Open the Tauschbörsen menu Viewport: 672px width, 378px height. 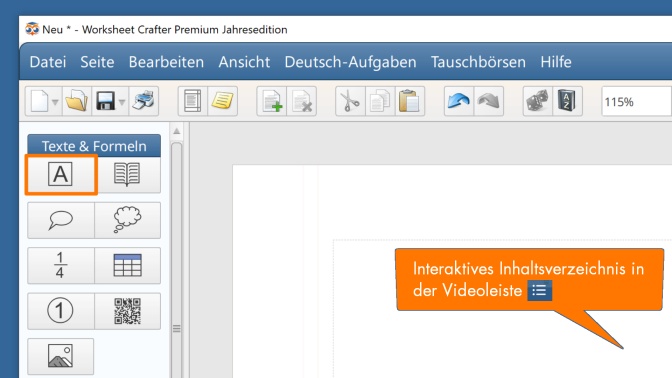click(478, 62)
